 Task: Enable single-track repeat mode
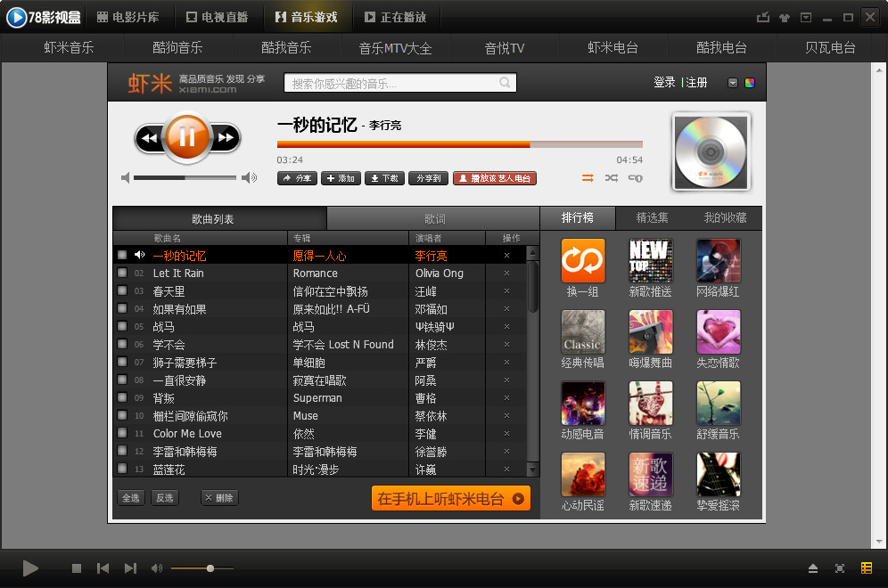pyautogui.click(x=635, y=178)
